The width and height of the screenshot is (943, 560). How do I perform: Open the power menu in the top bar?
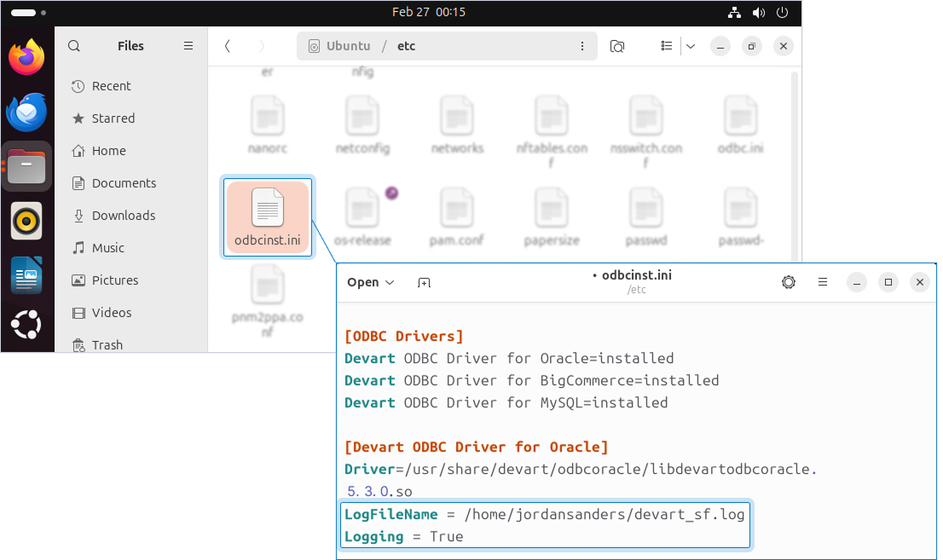click(x=782, y=13)
